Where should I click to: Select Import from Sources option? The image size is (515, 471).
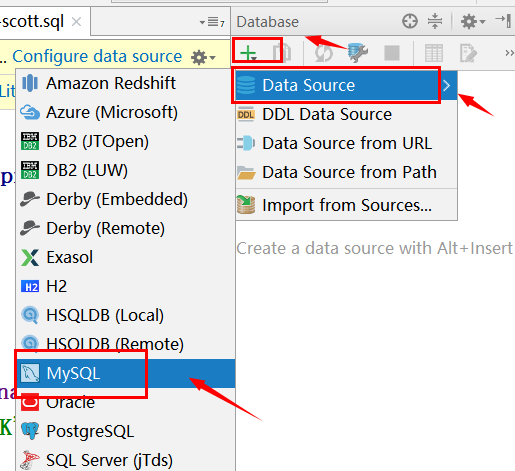[346, 205]
